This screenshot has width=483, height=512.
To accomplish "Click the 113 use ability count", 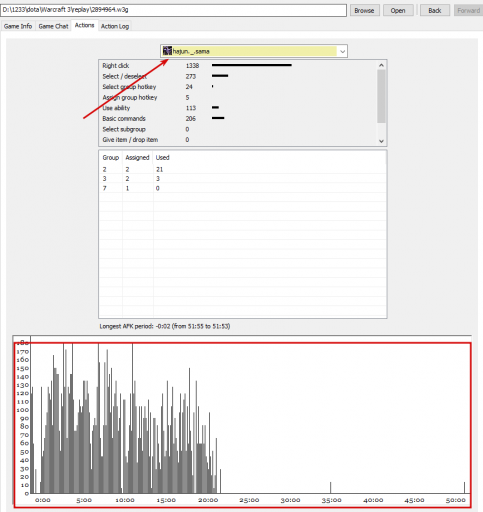I will tap(191, 108).
